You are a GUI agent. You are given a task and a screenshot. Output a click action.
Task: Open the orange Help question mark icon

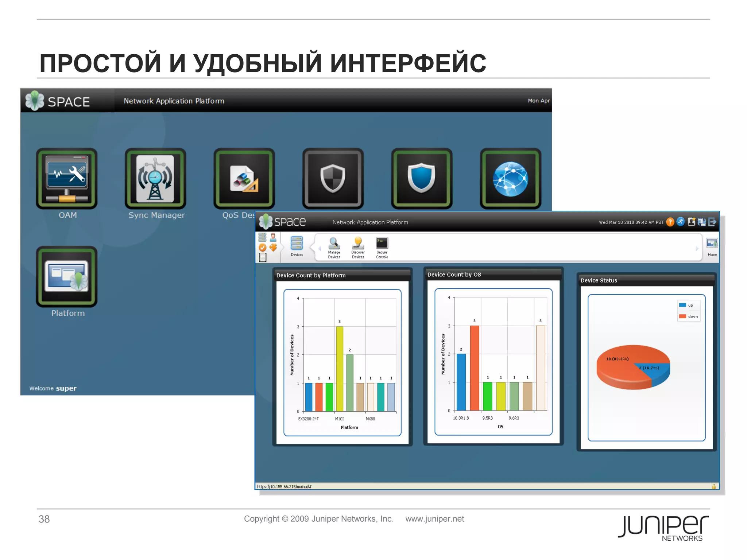pos(670,222)
